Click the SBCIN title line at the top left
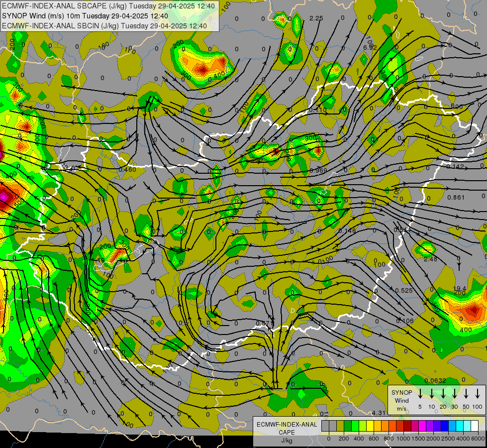 tap(104, 26)
